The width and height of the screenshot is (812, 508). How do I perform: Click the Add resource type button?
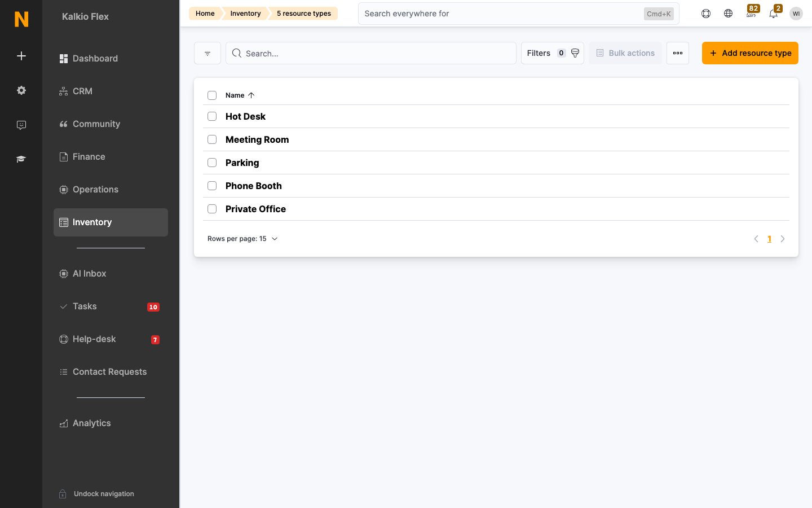click(x=750, y=53)
